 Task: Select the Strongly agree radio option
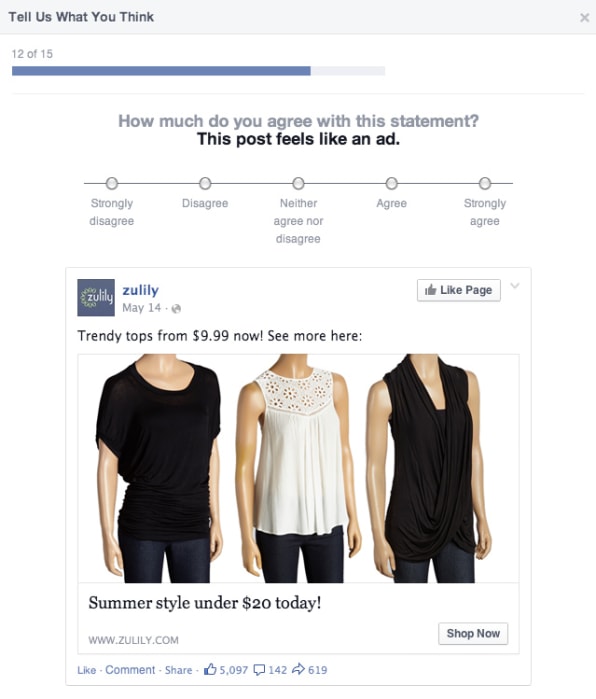[x=485, y=183]
